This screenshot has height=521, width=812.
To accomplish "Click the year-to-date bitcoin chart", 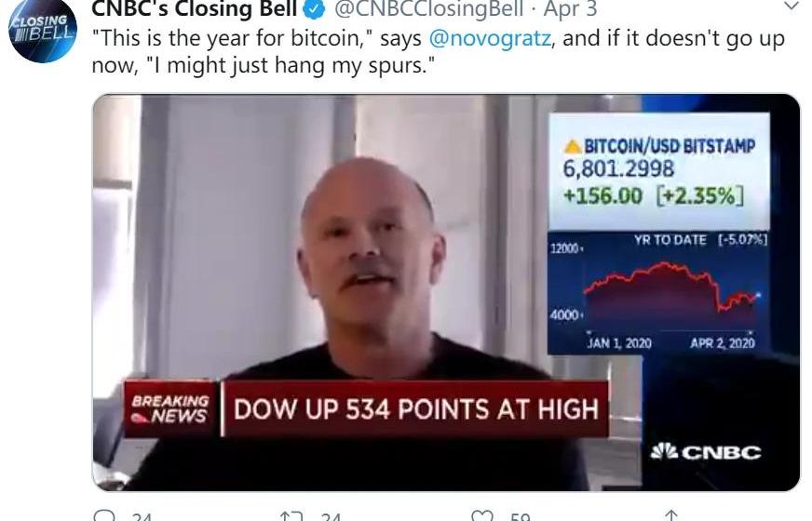I will [658, 293].
